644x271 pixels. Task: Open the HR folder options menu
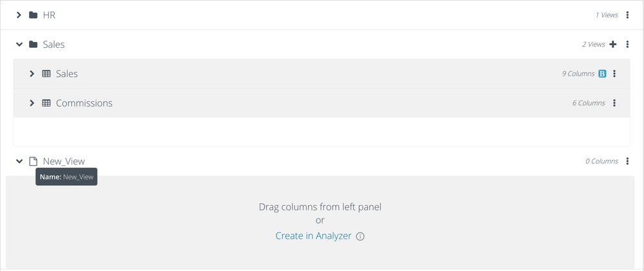coord(627,15)
